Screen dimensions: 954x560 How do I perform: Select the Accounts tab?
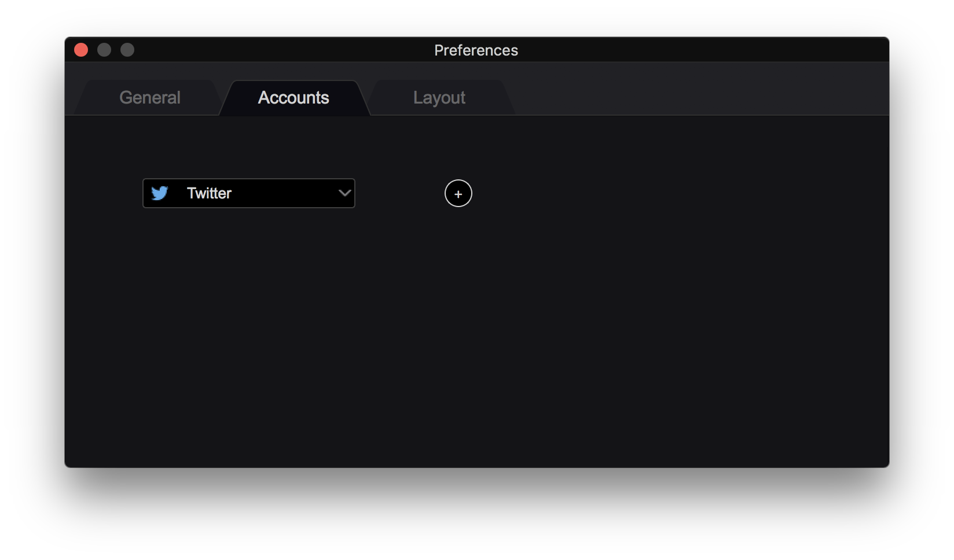[293, 98]
